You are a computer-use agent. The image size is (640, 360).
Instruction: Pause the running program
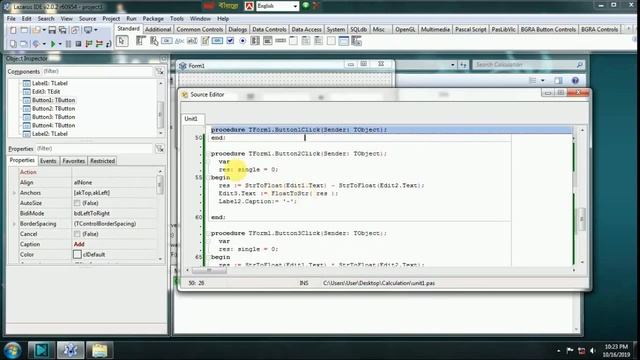[68, 44]
